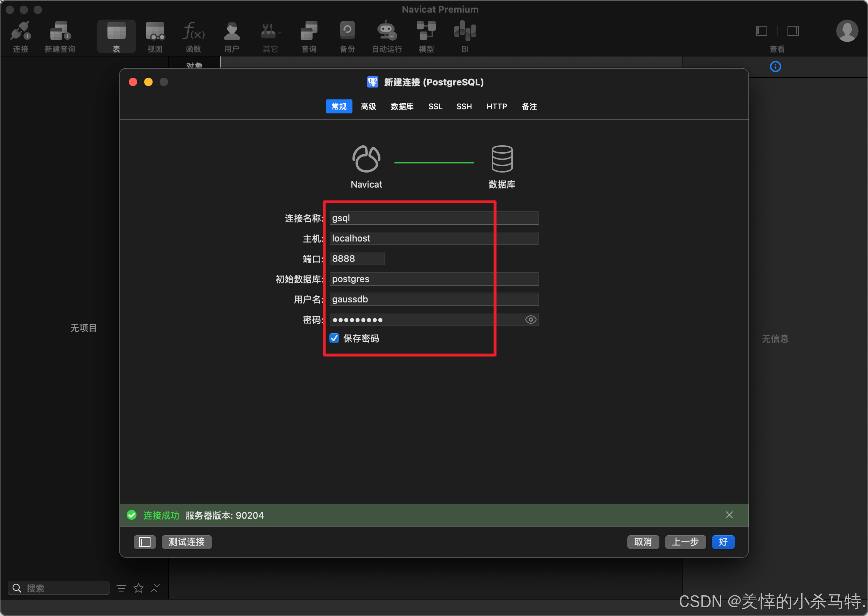Image resolution: width=868 pixels, height=616 pixels.
Task: Collapse the search bar chevron icon
Action: click(x=155, y=588)
